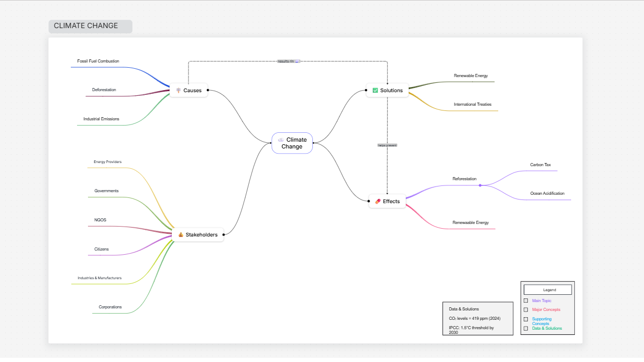Click the Stakeholders money bag icon
The height and width of the screenshot is (362, 644).
coord(181,234)
